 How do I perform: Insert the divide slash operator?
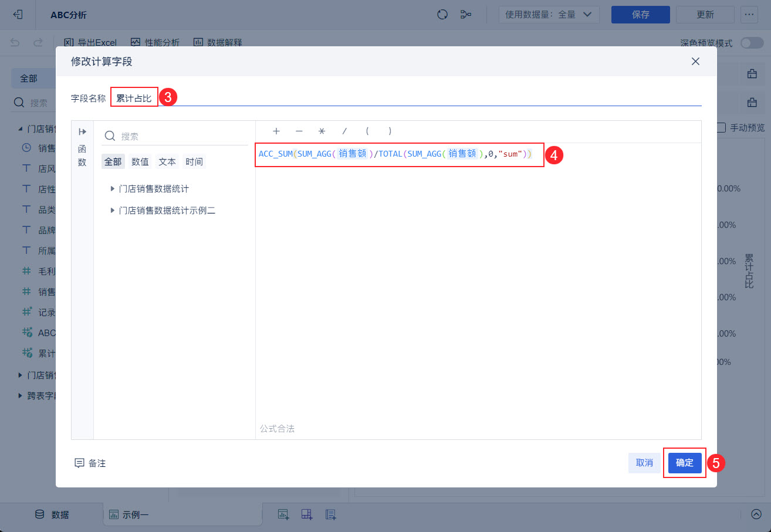(x=344, y=131)
